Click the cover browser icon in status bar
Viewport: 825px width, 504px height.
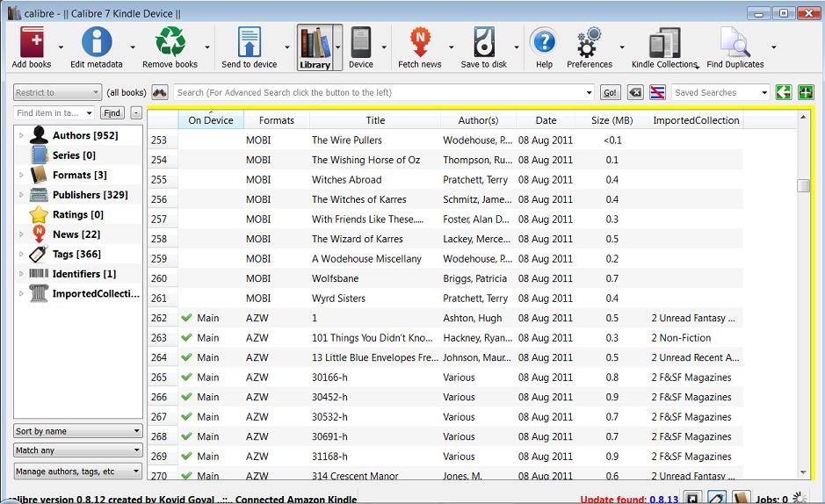[x=693, y=498]
